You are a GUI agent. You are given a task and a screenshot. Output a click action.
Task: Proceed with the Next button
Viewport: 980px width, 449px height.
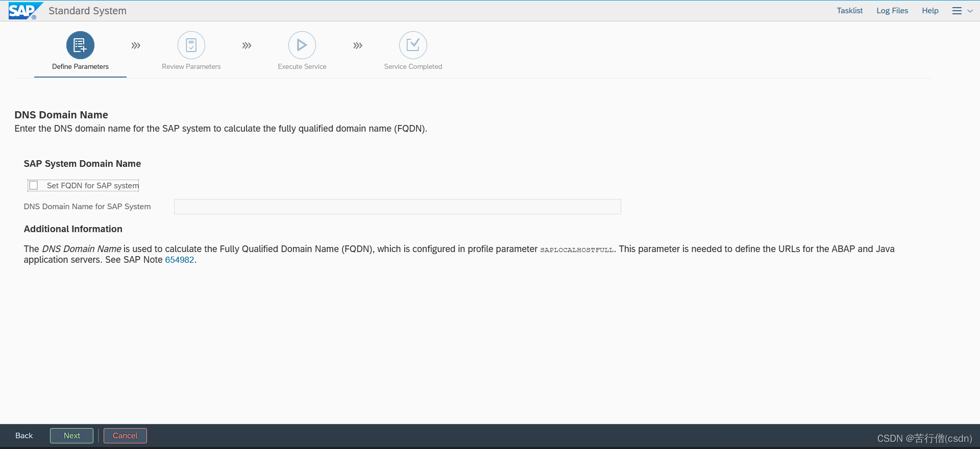(72, 436)
